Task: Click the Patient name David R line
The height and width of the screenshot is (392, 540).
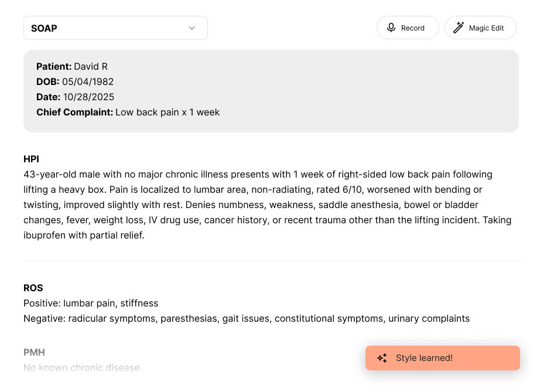Action: pyautogui.click(x=72, y=67)
